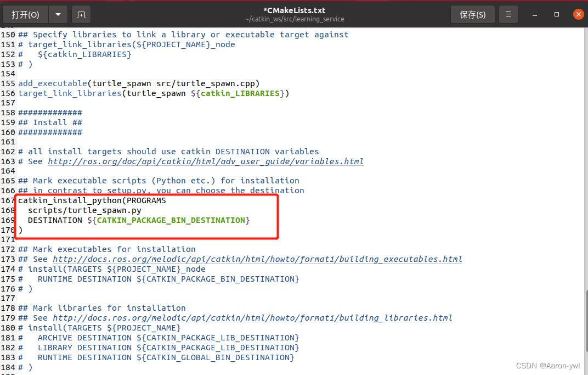Viewport: 588px width, 375px height.
Task: Click the window title *CMakeLists.txt
Action: coord(295,10)
